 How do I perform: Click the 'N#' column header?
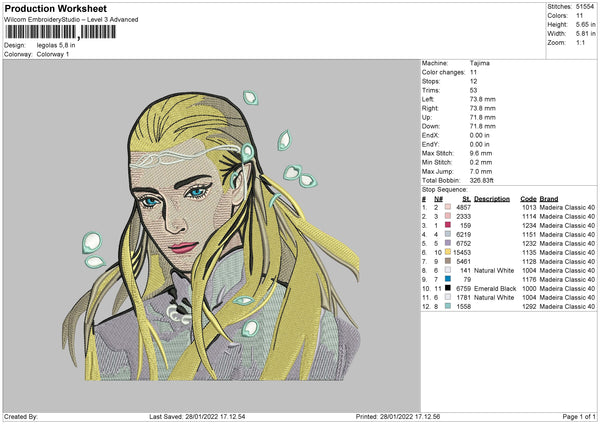[x=439, y=199]
